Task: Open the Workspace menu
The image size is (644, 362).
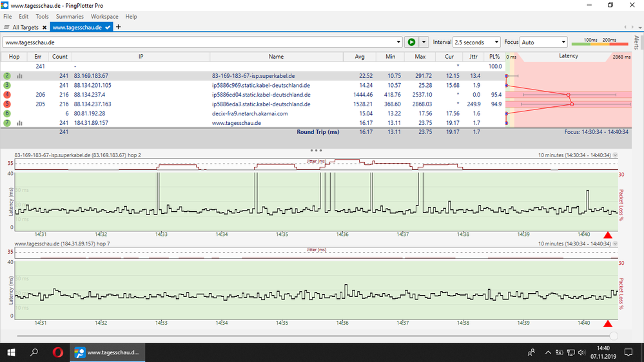Action: (104, 17)
